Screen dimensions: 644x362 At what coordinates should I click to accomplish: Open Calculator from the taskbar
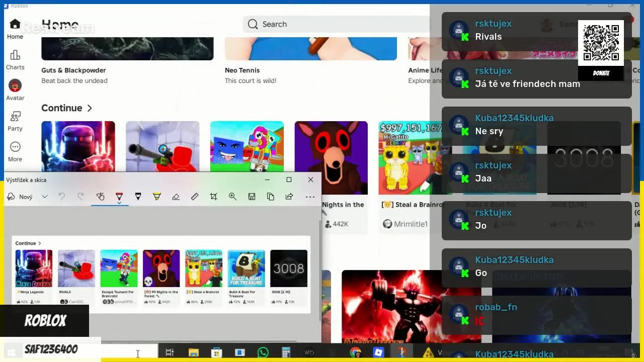pos(286,352)
